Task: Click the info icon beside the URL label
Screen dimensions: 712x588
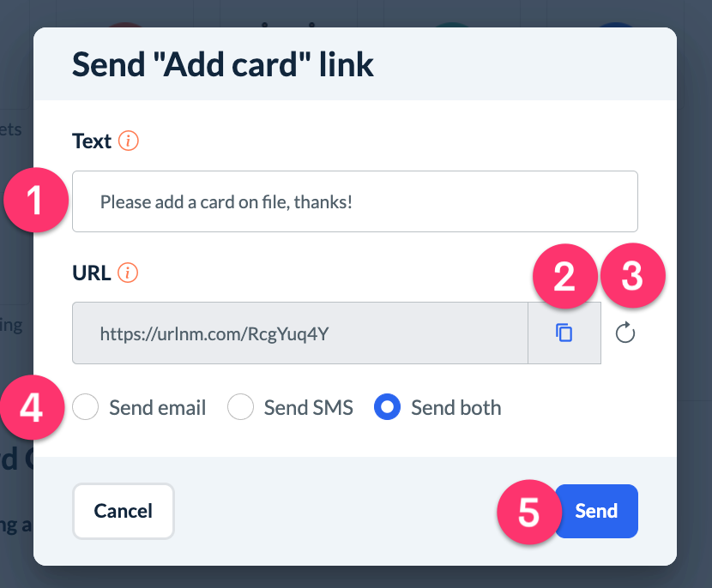Action: click(x=127, y=273)
